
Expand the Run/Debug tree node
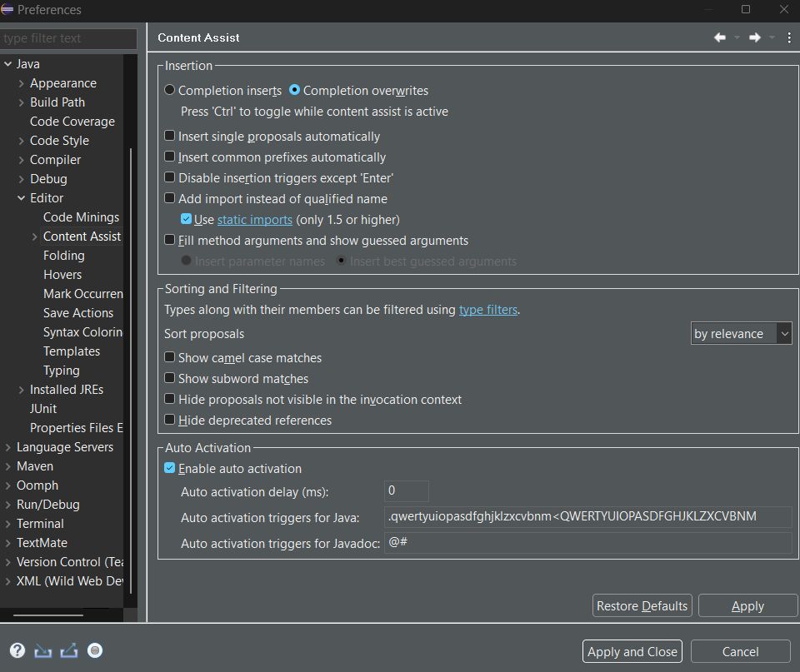tap(7, 505)
